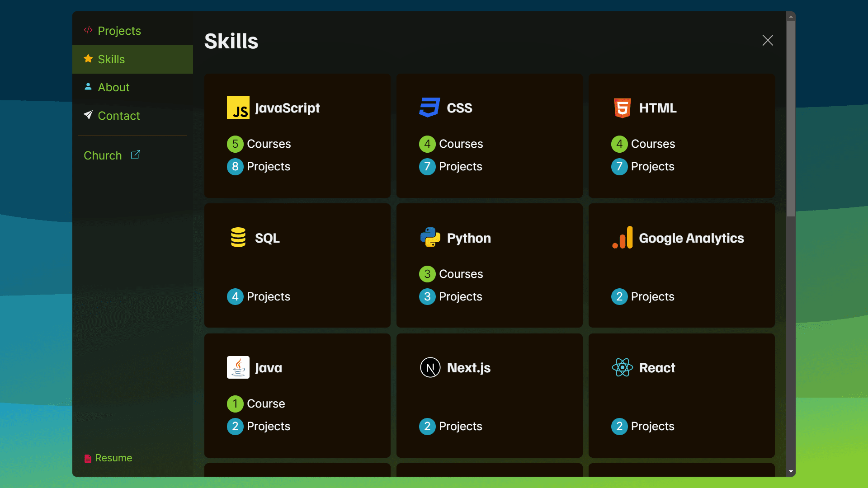The width and height of the screenshot is (868, 488).
Task: Click the Church external link icon
Action: 136,155
